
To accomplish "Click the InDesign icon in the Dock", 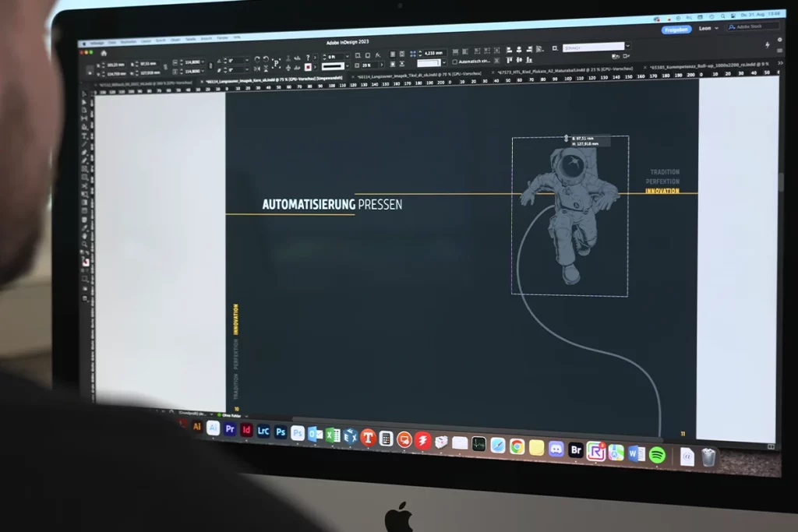I will [246, 430].
